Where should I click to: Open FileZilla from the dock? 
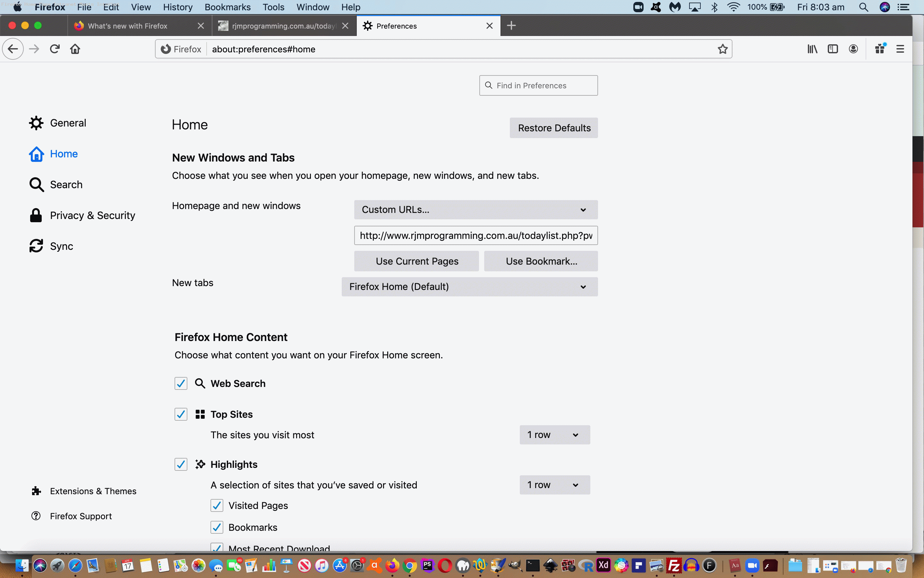(674, 565)
